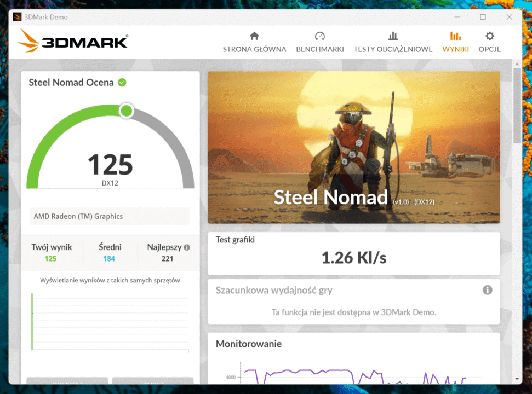The image size is (532, 394).
Task: Click the knob on the score gauge
Action: (126, 111)
